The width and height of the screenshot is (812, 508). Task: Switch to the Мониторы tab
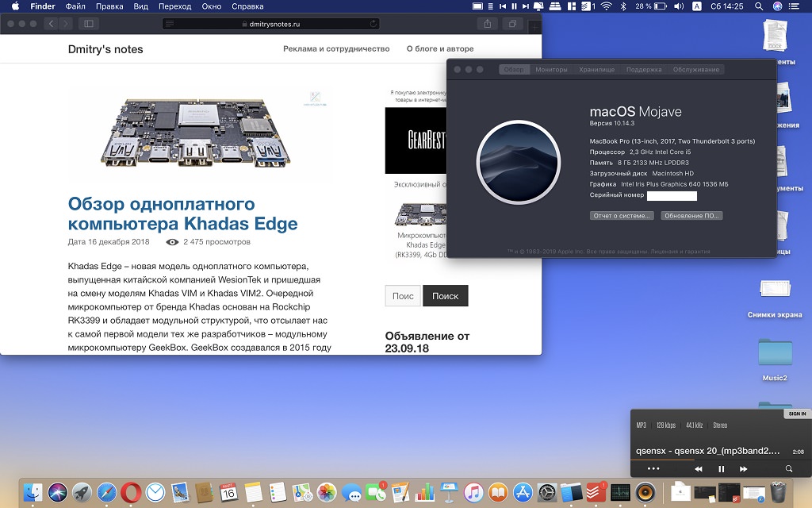click(551, 70)
